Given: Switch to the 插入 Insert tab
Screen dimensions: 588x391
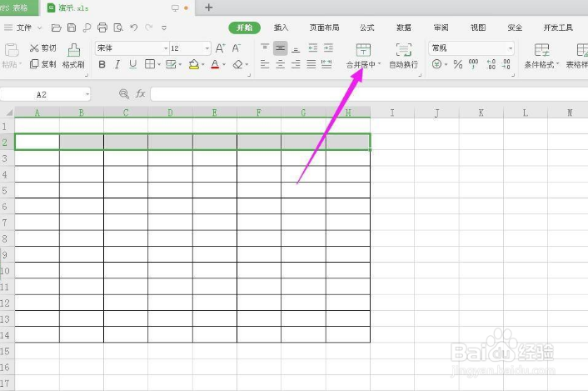Looking at the screenshot, I should point(281,28).
